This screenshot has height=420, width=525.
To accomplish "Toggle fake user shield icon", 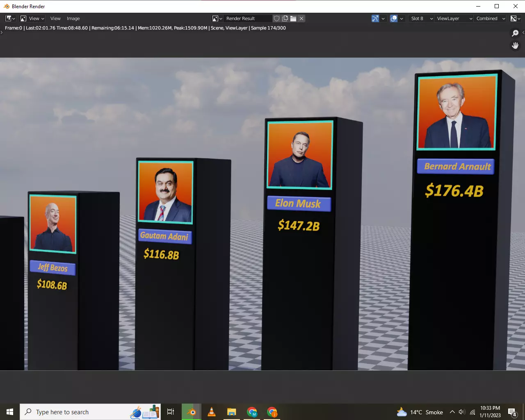I will point(277,18).
